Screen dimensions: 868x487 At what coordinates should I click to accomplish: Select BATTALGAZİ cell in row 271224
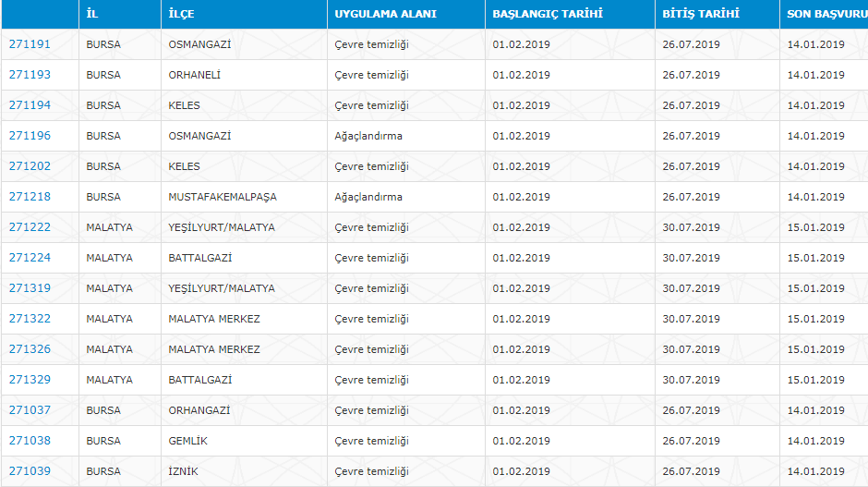tap(244, 258)
